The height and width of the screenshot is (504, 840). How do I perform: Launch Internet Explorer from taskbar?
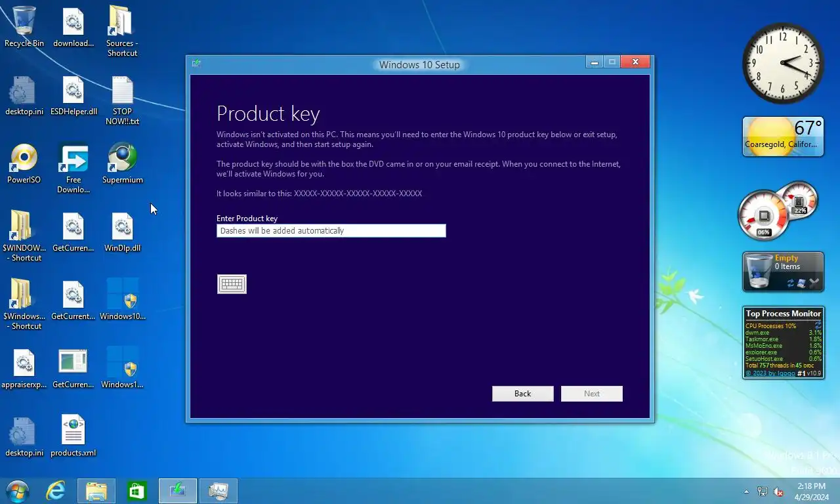pos(56,491)
